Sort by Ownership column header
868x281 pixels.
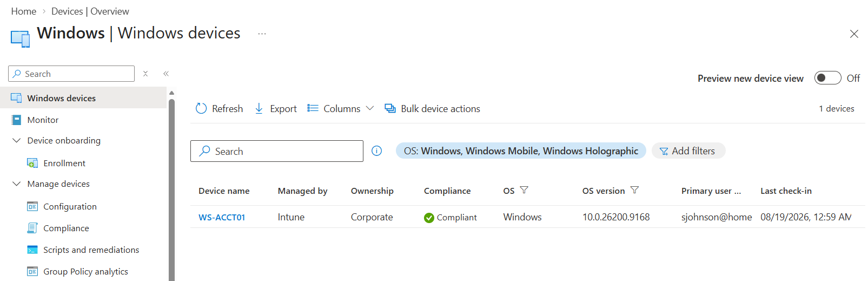pyautogui.click(x=372, y=191)
